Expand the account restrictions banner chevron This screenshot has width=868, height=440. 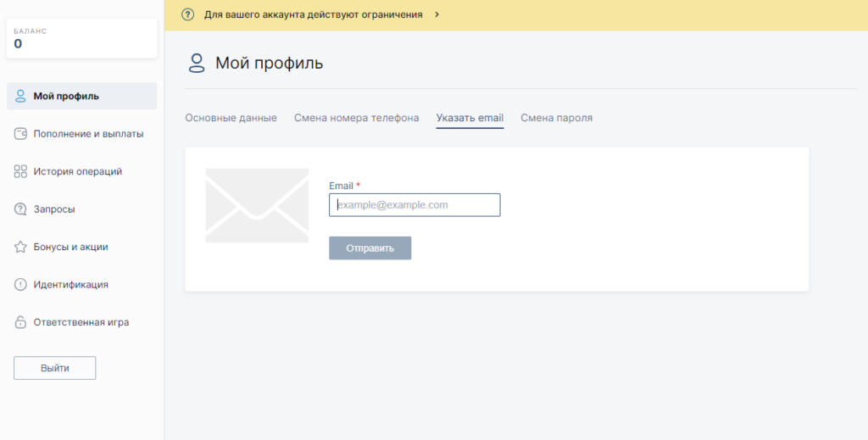437,14
